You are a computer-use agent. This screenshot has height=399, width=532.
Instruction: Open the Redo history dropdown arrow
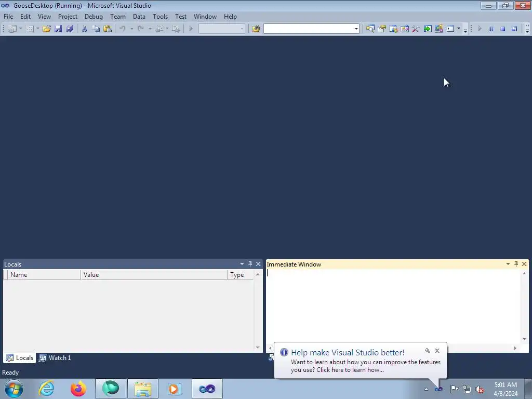point(150,29)
